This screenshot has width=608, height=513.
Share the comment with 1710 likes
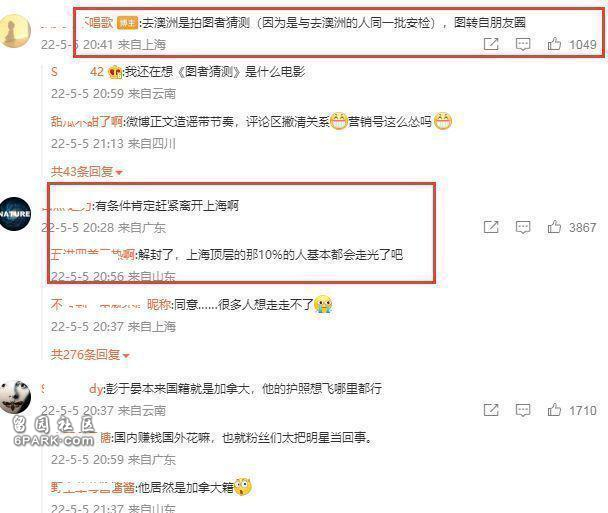point(491,410)
